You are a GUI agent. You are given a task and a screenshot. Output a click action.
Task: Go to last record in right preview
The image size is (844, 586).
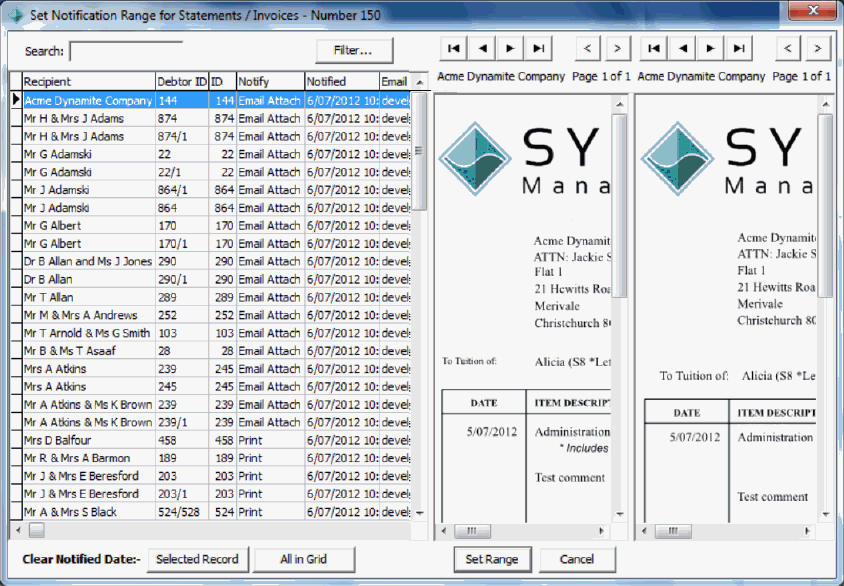739,49
